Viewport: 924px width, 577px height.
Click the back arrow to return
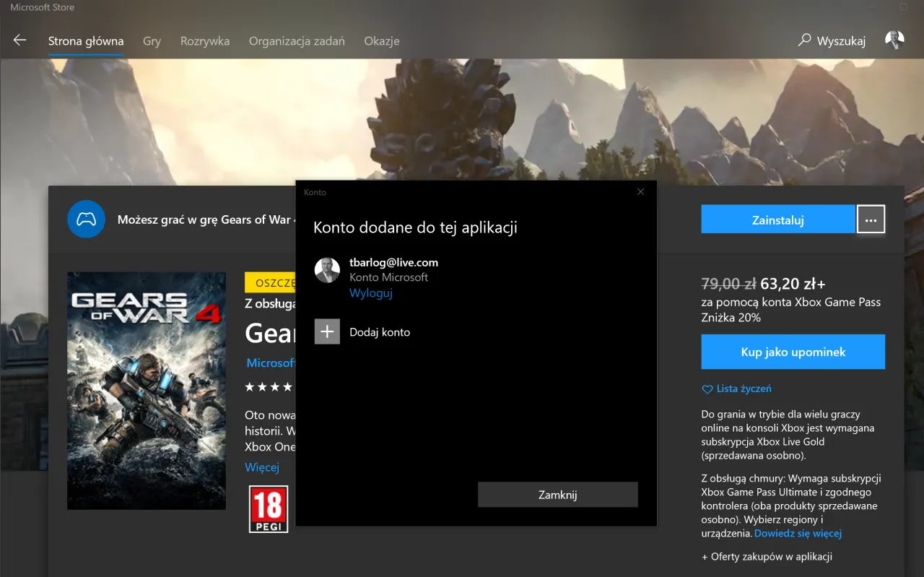pos(19,40)
